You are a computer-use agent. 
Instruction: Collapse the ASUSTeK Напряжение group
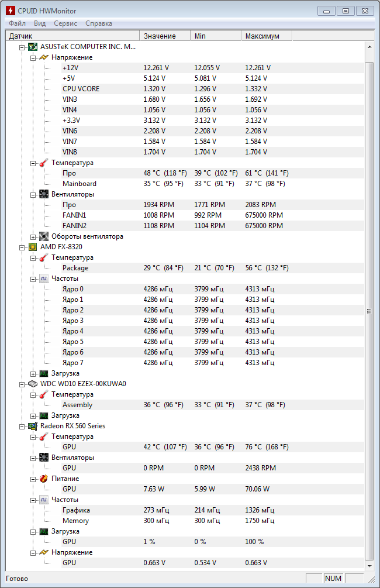(33, 58)
